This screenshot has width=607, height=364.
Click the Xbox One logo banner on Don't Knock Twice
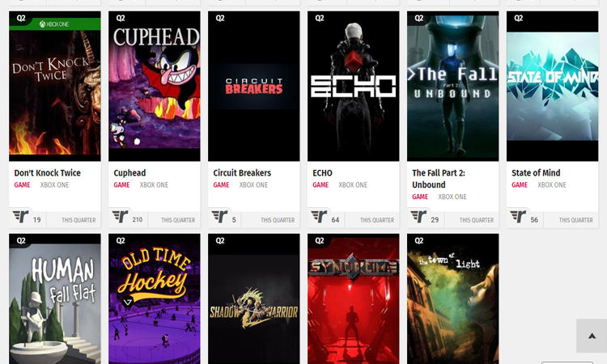click(55, 24)
